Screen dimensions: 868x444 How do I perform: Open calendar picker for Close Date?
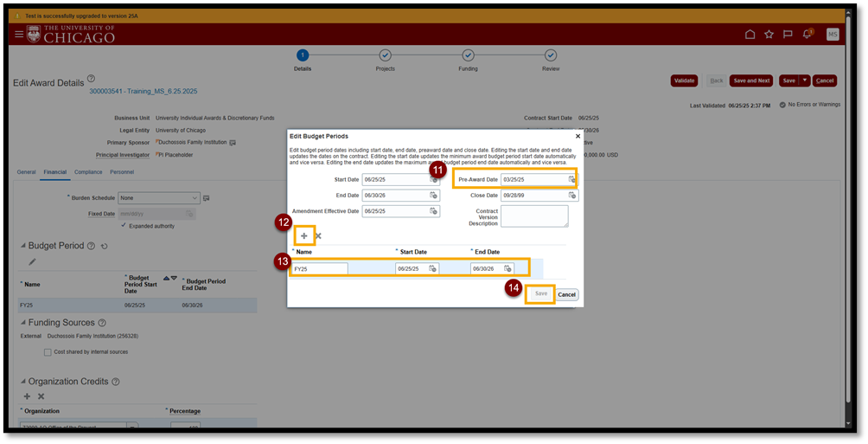pyautogui.click(x=571, y=196)
